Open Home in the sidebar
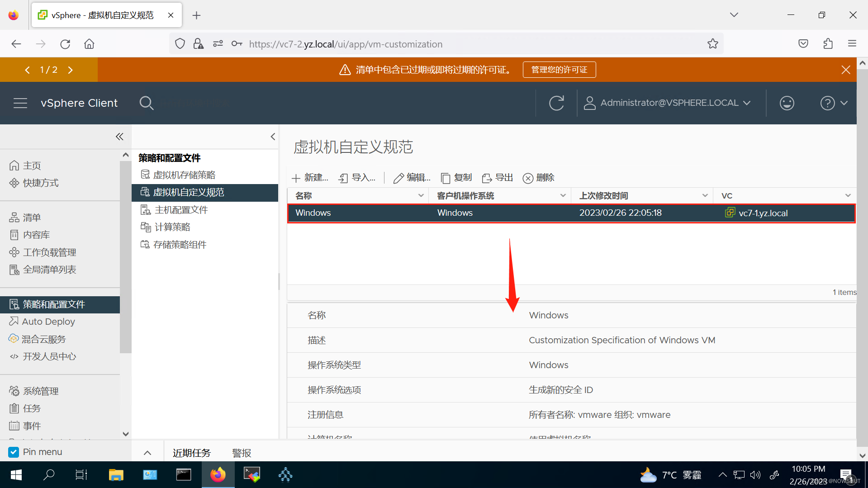 [x=25, y=166]
